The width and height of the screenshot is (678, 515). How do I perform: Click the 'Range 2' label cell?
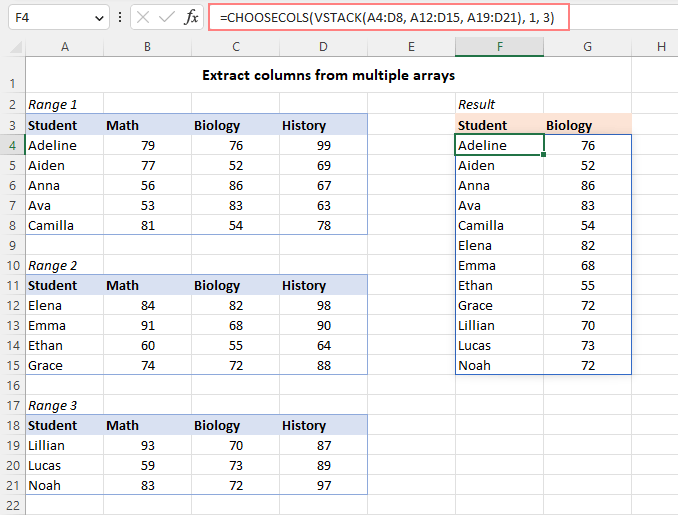(64, 265)
